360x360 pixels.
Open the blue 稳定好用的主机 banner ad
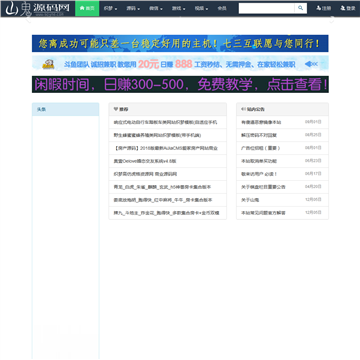tap(180, 43)
